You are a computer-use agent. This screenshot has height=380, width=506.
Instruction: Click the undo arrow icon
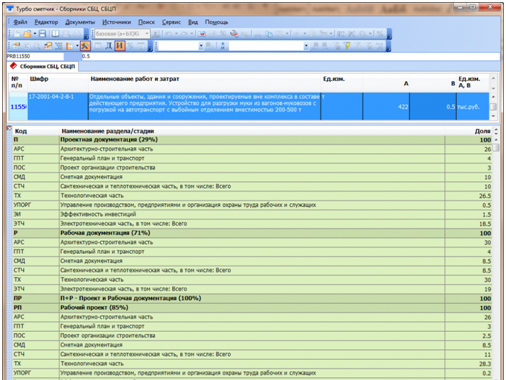click(x=168, y=34)
